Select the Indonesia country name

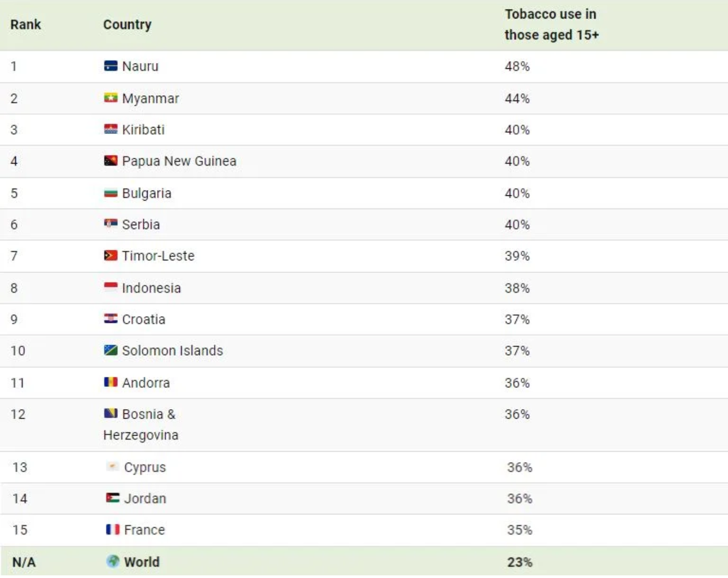coord(151,288)
